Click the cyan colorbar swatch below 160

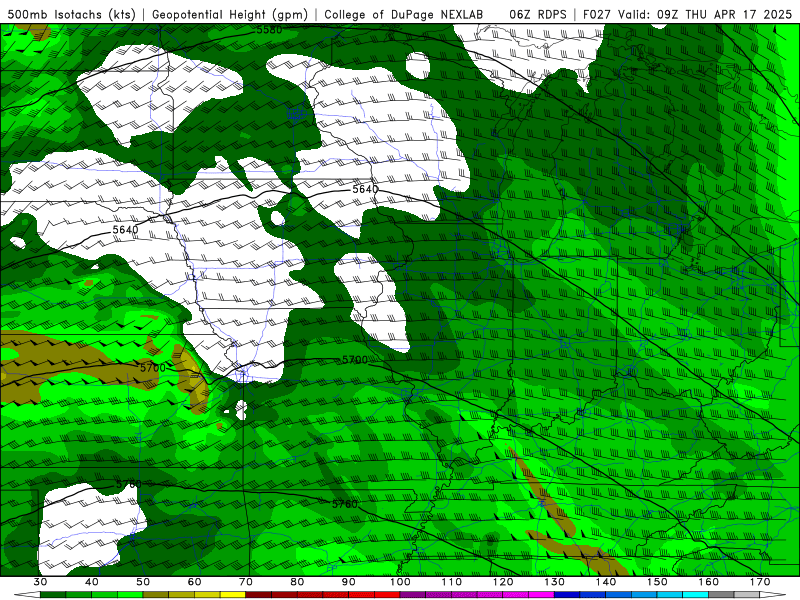click(x=696, y=595)
